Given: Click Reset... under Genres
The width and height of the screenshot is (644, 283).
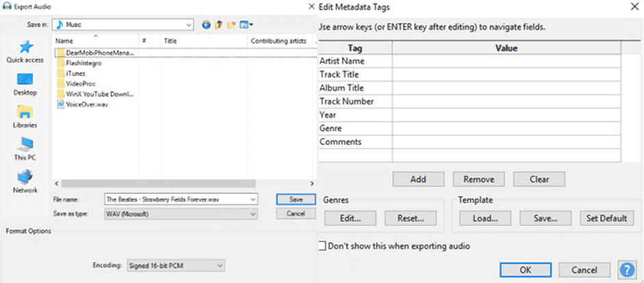Looking at the screenshot, I should pyautogui.click(x=411, y=218).
